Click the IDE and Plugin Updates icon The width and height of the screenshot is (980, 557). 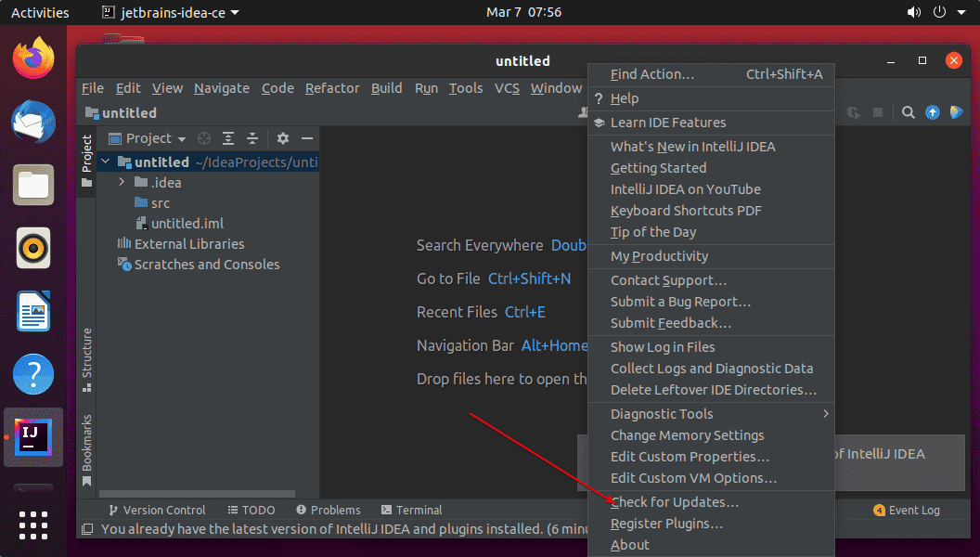tap(932, 111)
